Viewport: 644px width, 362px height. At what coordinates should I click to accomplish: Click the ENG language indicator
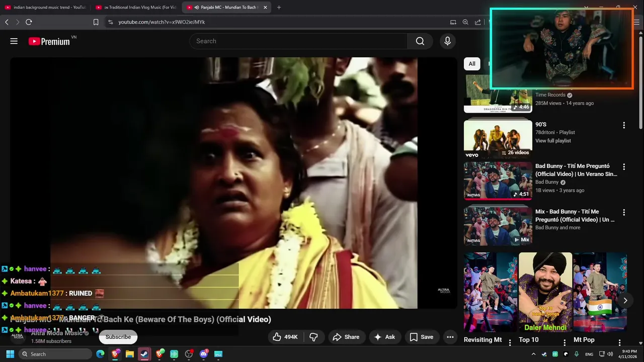tap(589, 354)
